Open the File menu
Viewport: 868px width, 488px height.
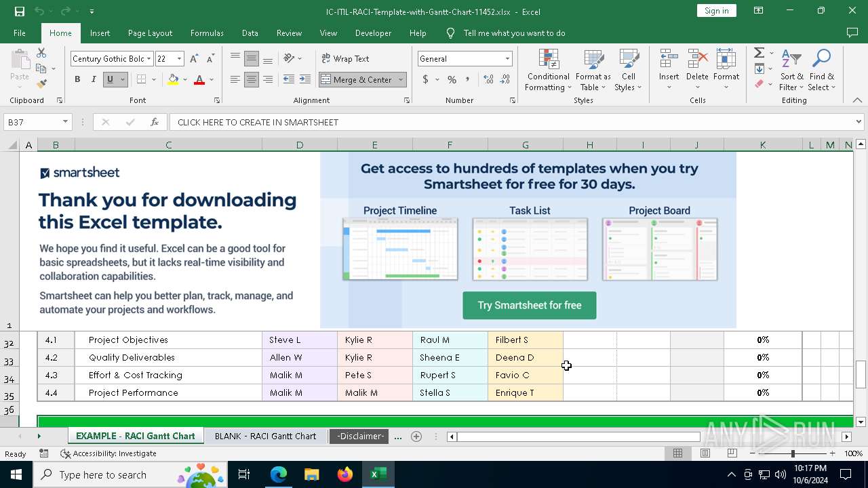[x=20, y=33]
